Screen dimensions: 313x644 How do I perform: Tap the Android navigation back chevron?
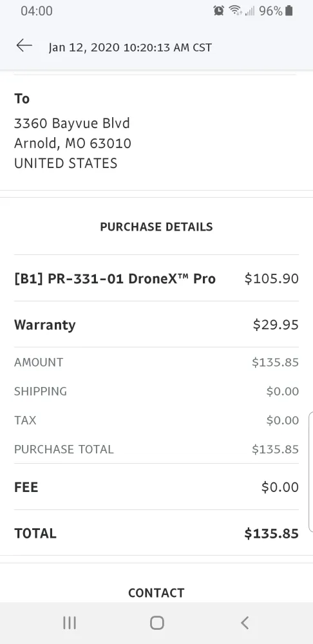(245, 623)
